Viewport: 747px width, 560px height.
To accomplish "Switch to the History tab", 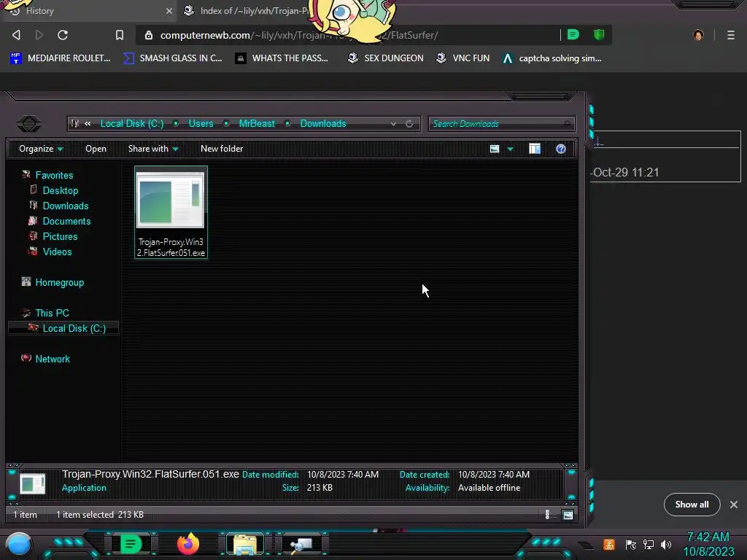I will (x=86, y=11).
